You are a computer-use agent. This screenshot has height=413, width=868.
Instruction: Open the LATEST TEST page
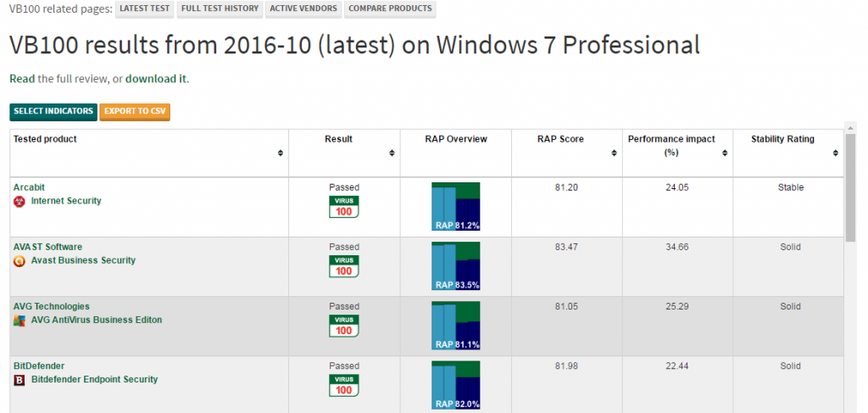(x=144, y=8)
